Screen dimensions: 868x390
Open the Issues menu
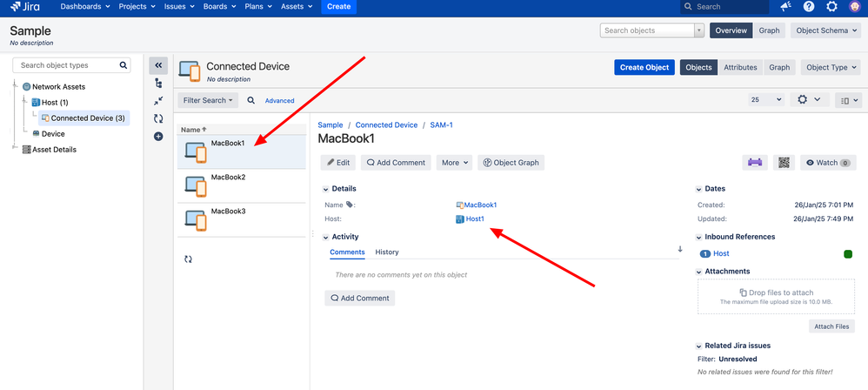[179, 7]
